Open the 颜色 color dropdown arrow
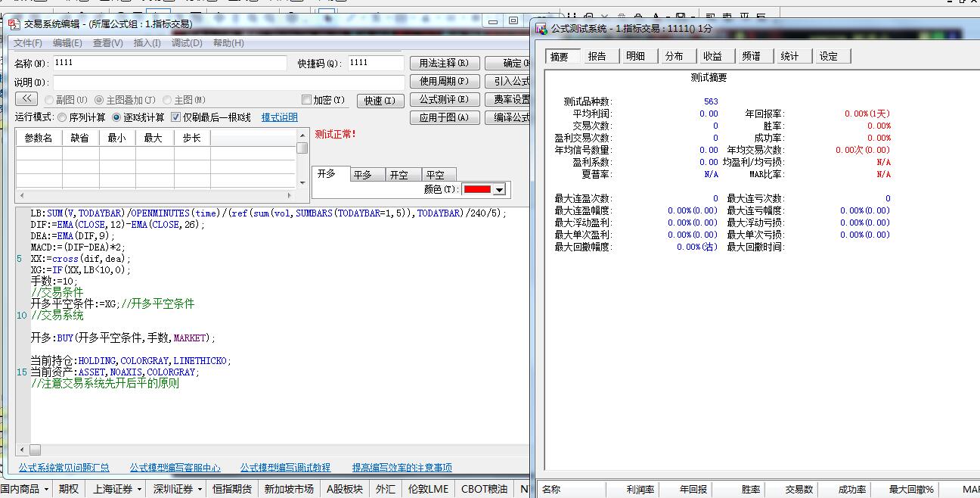 click(500, 190)
